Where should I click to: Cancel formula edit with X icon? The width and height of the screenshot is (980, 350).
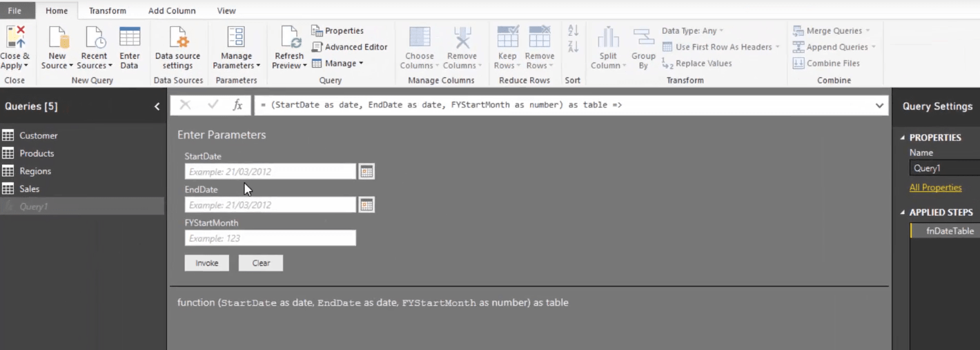(x=185, y=105)
